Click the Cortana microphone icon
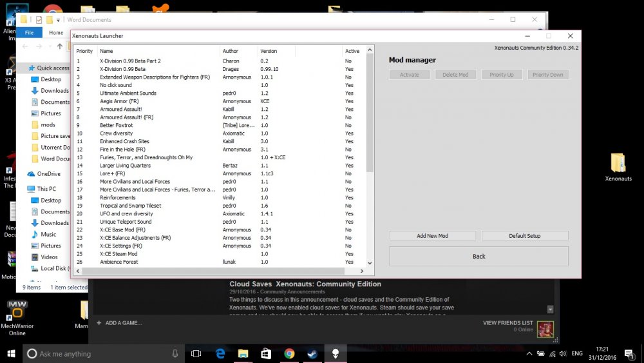This screenshot has height=363, width=644. [175, 353]
